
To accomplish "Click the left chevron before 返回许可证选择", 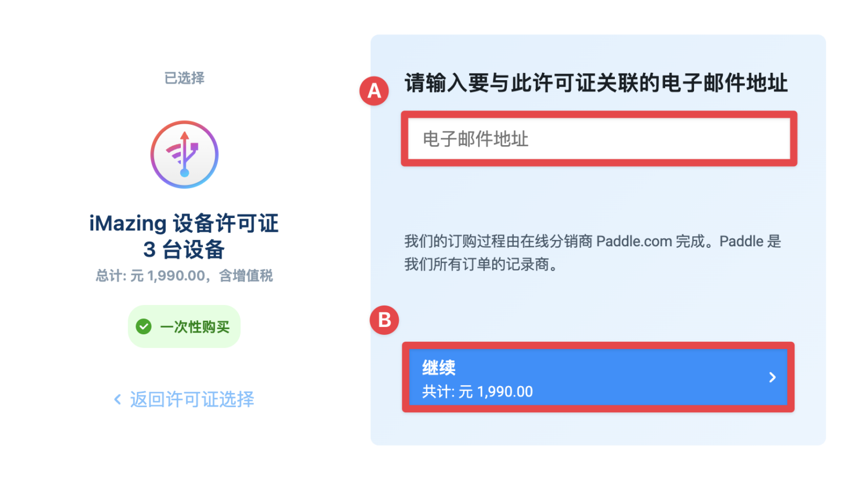I will coord(117,400).
